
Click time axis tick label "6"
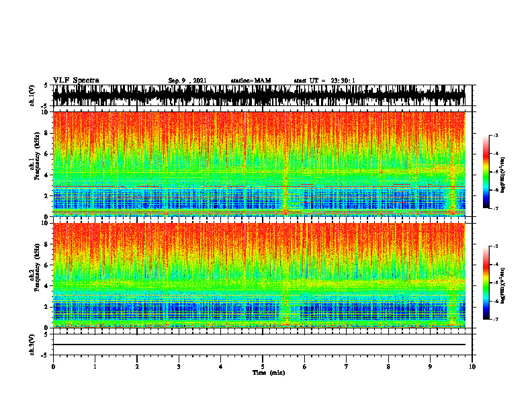coord(305,367)
